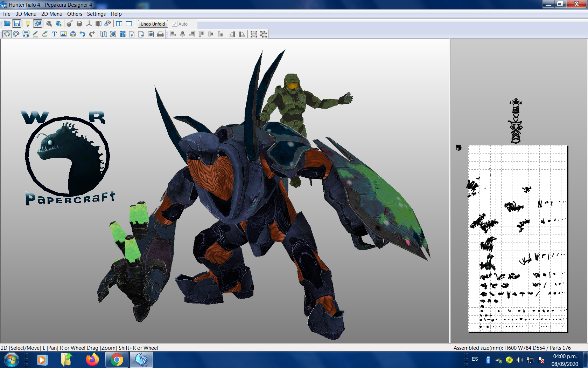Image resolution: width=588 pixels, height=368 pixels.
Task: Open the File menu
Action: tap(6, 14)
